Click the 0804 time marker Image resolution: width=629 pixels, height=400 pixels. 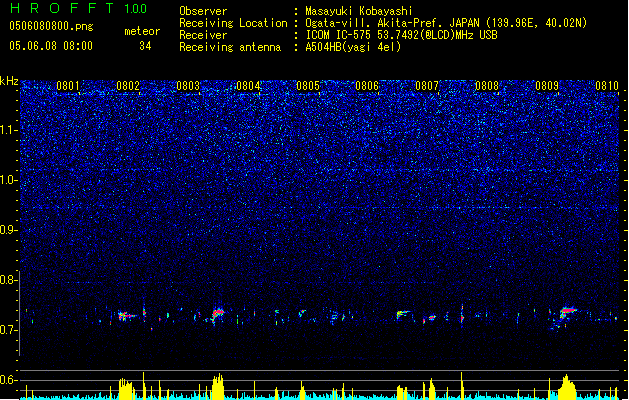tap(248, 86)
